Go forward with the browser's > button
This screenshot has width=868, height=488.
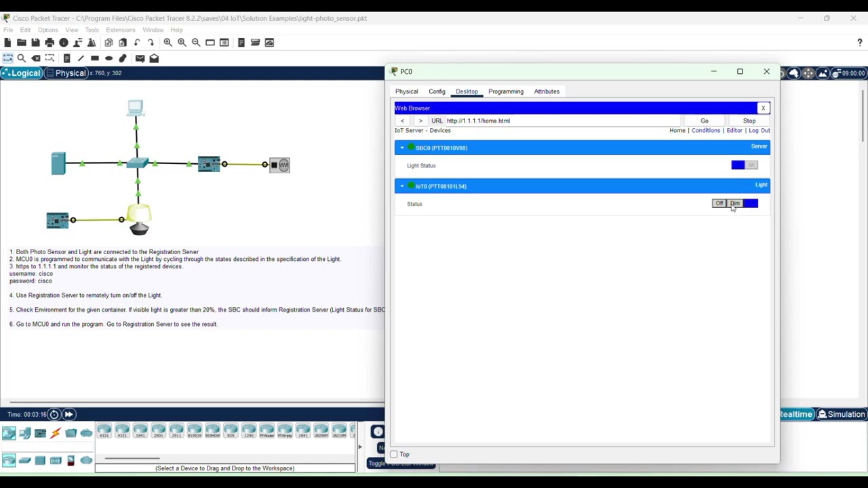(420, 121)
